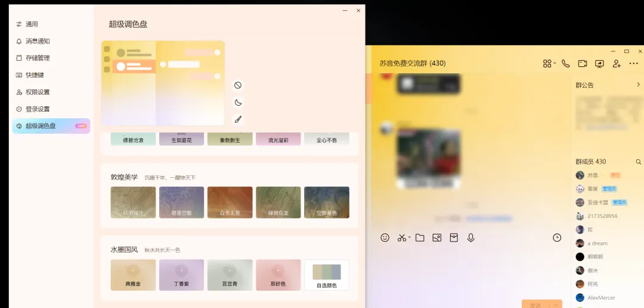Open the 存储管理 settings page
The image size is (644, 308).
(37, 58)
